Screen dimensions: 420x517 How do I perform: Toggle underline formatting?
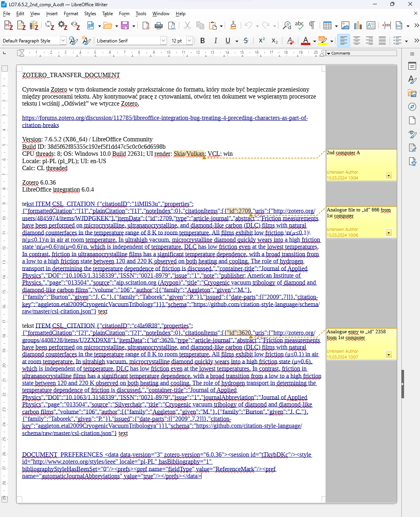pos(228,40)
